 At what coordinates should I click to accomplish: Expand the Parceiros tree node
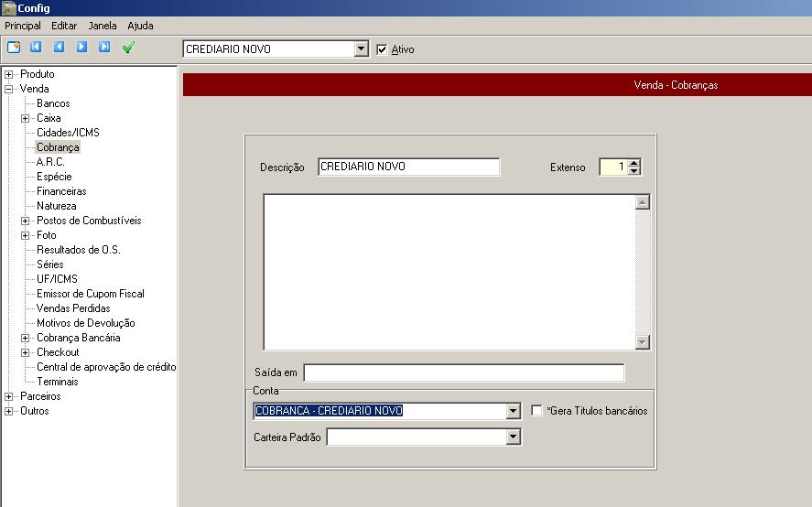tap(9, 396)
